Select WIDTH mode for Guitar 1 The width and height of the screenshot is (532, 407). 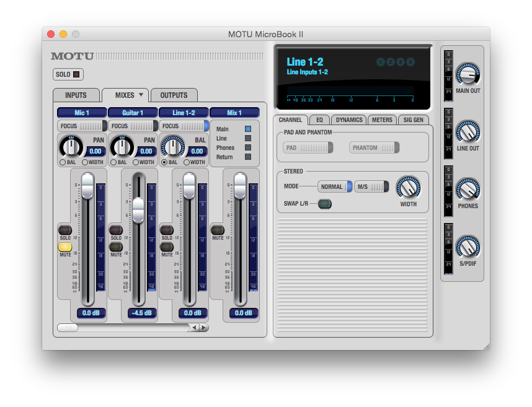[136, 162]
